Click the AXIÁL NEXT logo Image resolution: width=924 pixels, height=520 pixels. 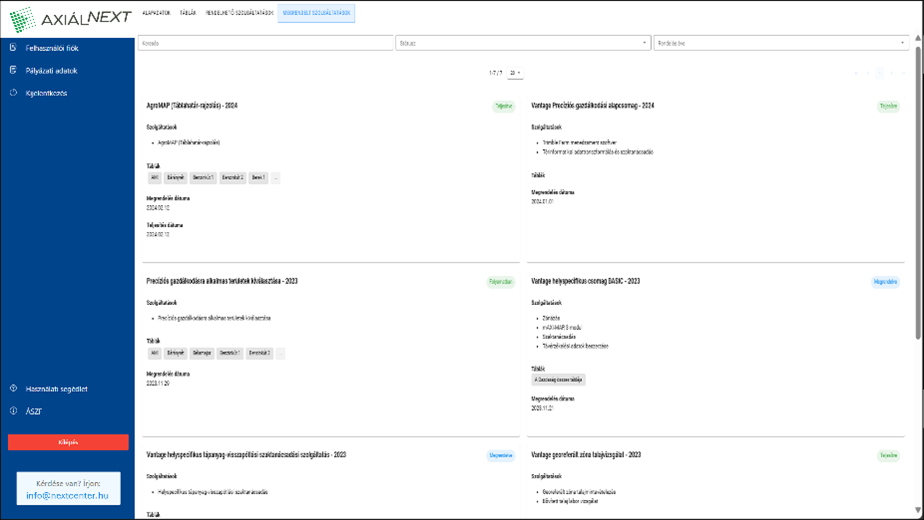[x=70, y=19]
